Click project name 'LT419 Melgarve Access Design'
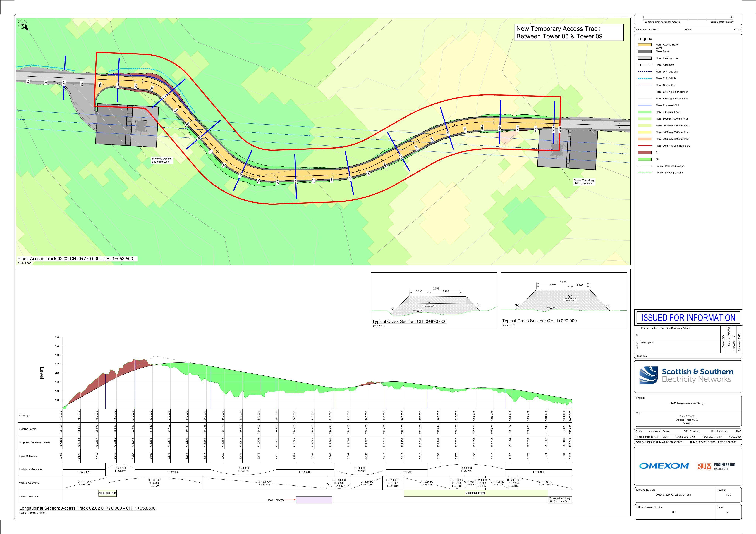Viewport: 756px width, 534px height. [687, 403]
